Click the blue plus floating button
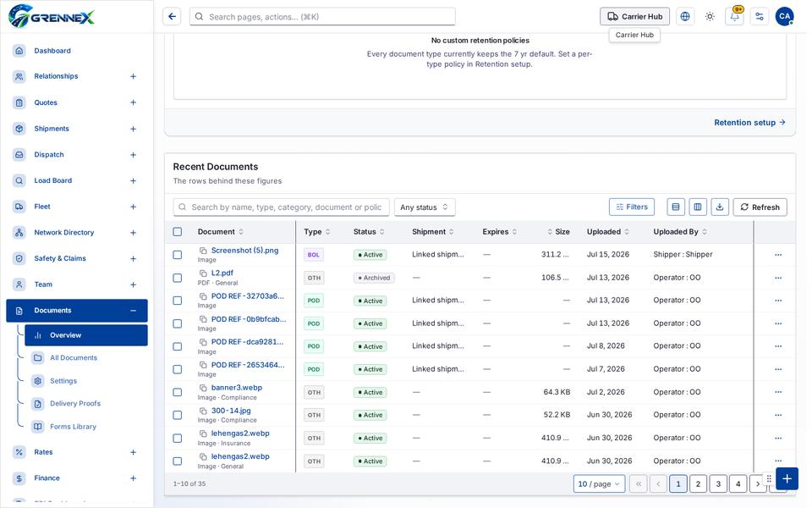812x508 pixels. click(787, 478)
